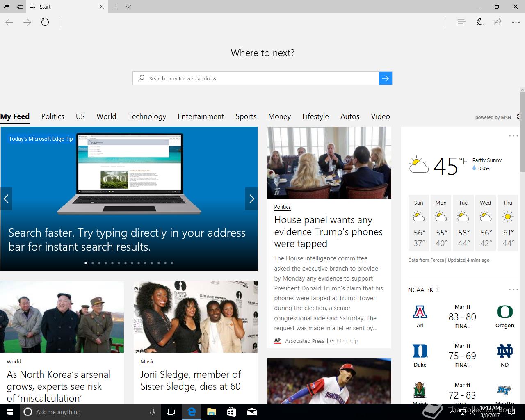Switch to the World tab
This screenshot has width=525, height=420.
(106, 116)
